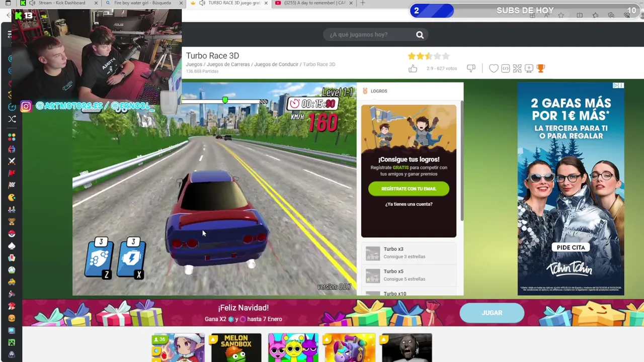Open the spade card category sidebar icon
644x362 pixels.
12,246
